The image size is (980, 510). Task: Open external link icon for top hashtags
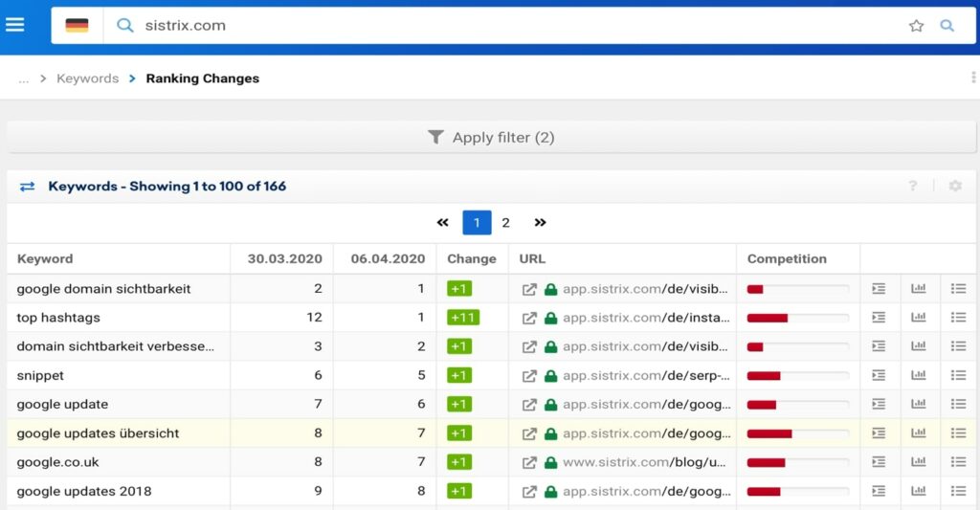pos(529,318)
